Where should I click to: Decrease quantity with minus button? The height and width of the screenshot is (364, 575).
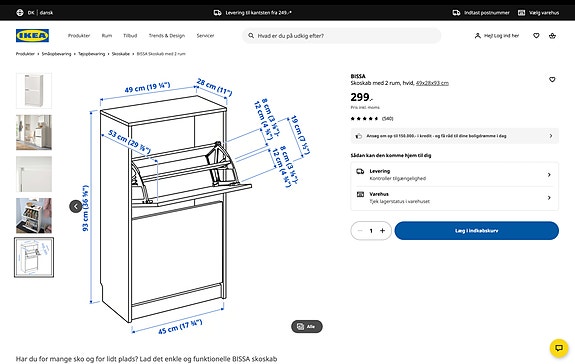point(360,231)
